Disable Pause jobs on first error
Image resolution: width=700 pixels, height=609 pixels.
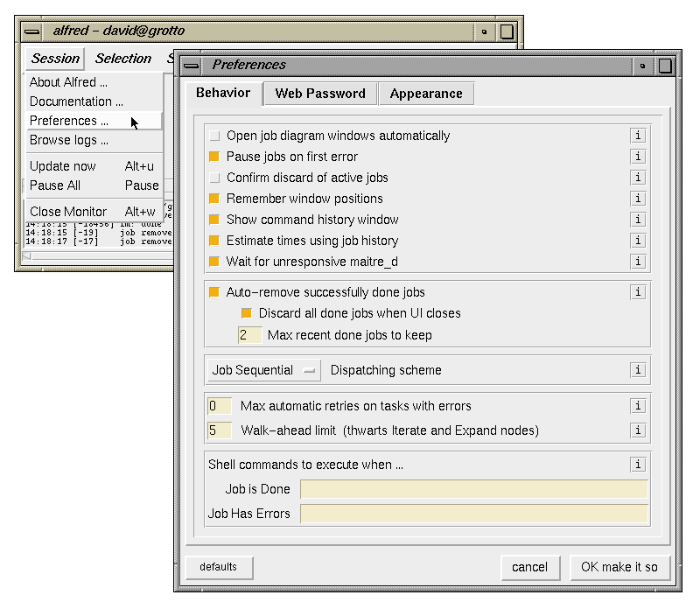pos(214,157)
